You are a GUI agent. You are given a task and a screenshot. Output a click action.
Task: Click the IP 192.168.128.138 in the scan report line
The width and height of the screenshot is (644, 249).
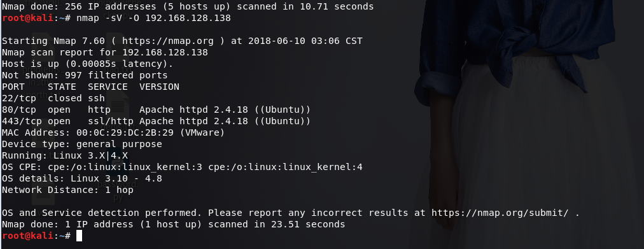(x=165, y=53)
